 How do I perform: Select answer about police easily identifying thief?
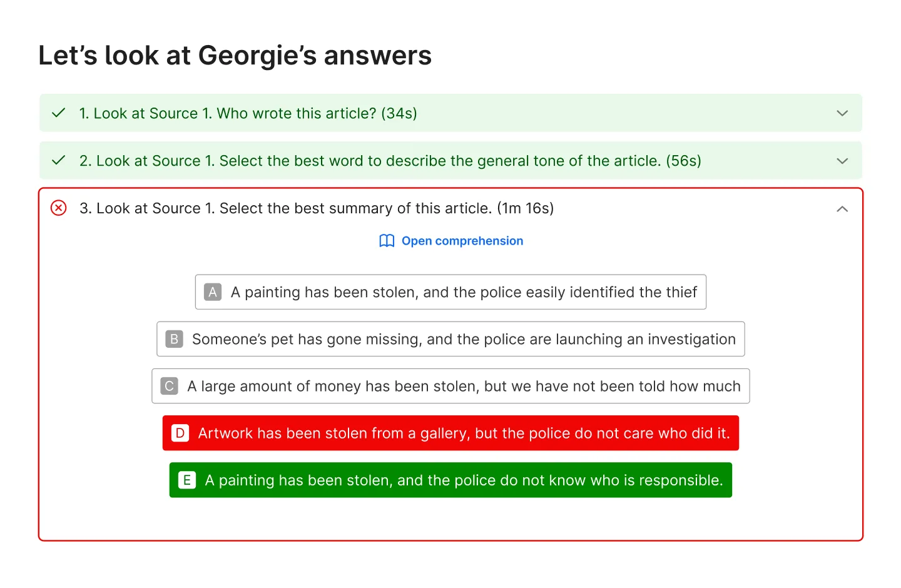[450, 292]
